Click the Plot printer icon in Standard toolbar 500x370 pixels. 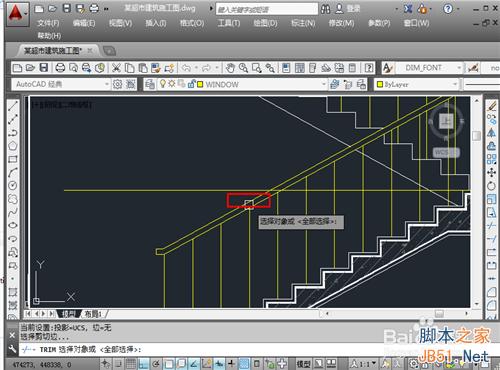pos(60,68)
